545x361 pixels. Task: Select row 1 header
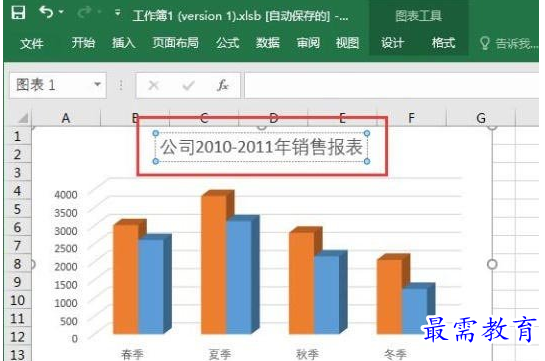tap(17, 136)
